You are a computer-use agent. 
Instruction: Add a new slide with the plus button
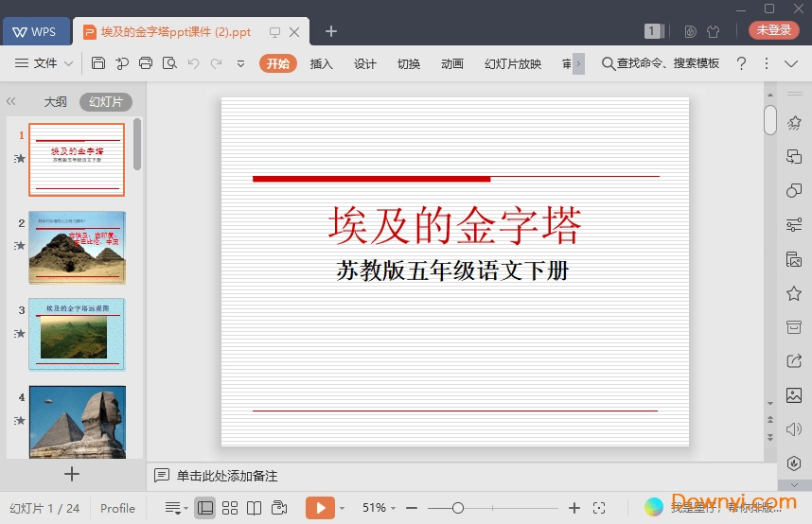pyautogui.click(x=72, y=474)
